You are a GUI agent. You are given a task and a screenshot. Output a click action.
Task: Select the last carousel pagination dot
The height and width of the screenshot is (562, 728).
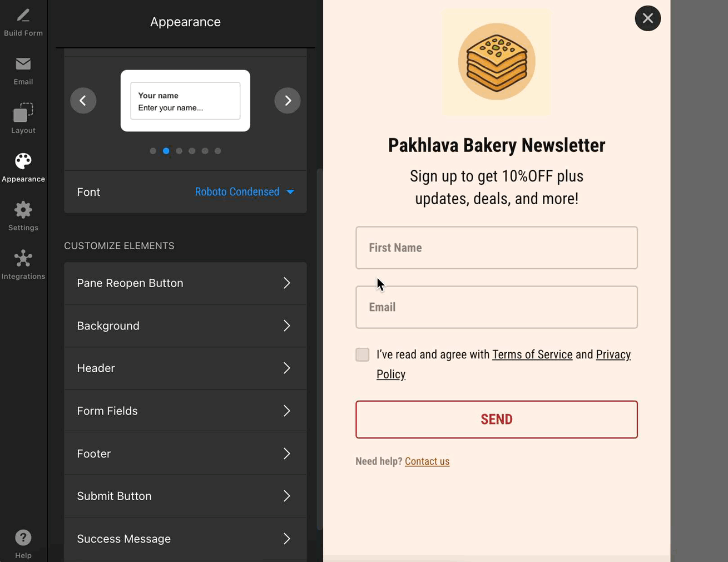[218, 151]
